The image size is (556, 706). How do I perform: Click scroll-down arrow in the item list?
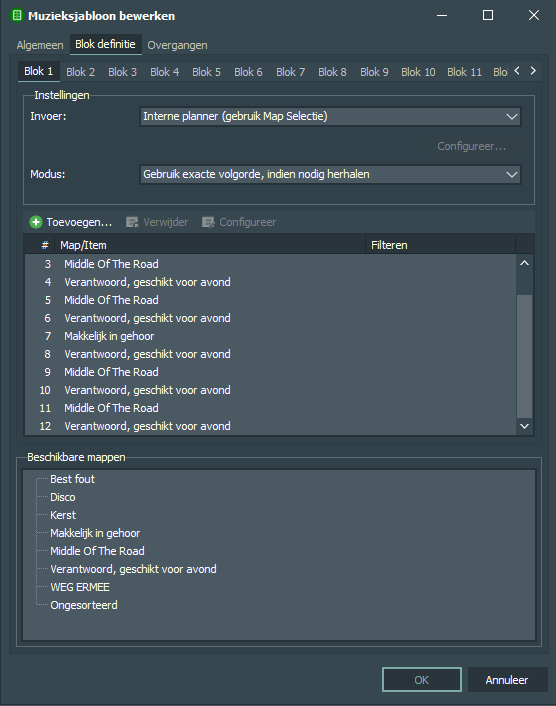(524, 426)
